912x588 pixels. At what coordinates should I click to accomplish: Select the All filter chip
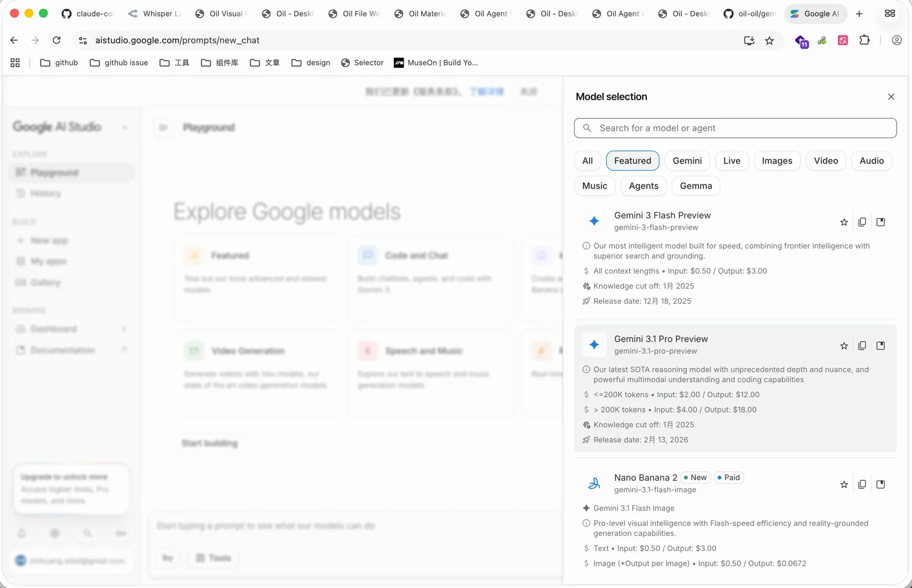[x=588, y=161]
